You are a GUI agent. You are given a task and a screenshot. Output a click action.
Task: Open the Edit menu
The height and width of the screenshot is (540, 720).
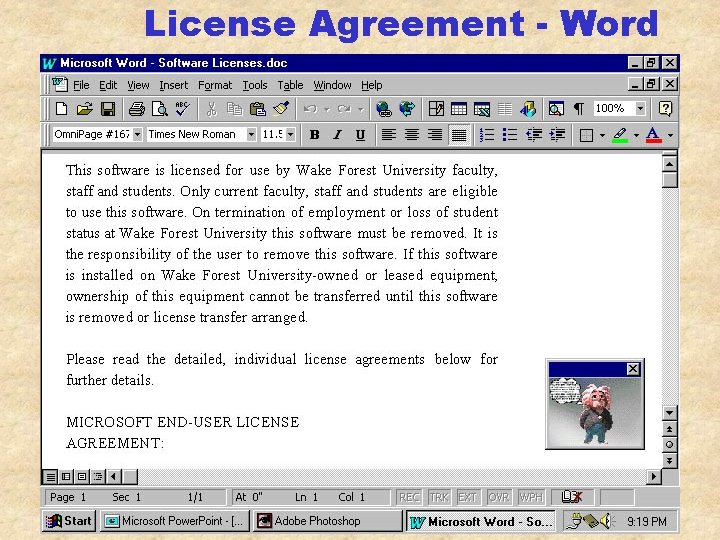pyautogui.click(x=108, y=85)
